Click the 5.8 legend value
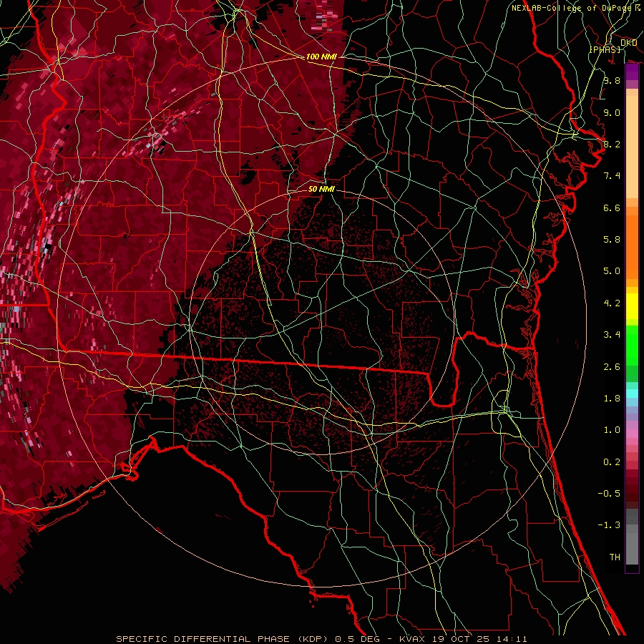 (x=612, y=240)
